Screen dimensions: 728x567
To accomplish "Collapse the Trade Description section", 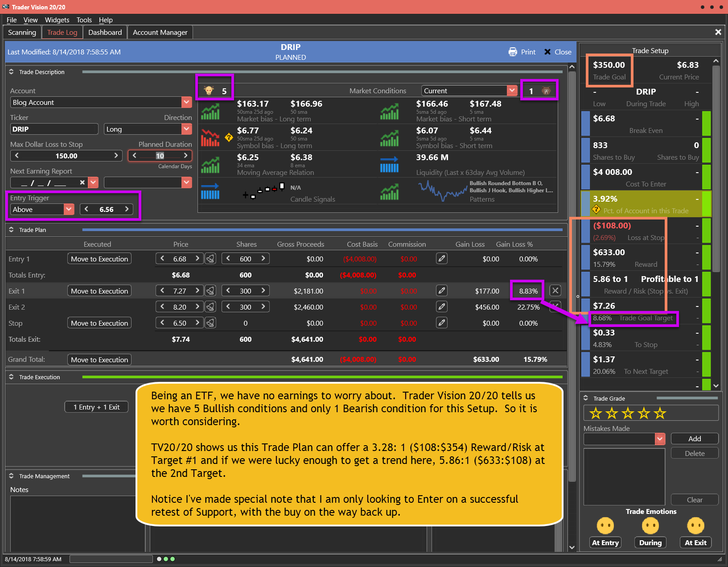I will click(11, 72).
